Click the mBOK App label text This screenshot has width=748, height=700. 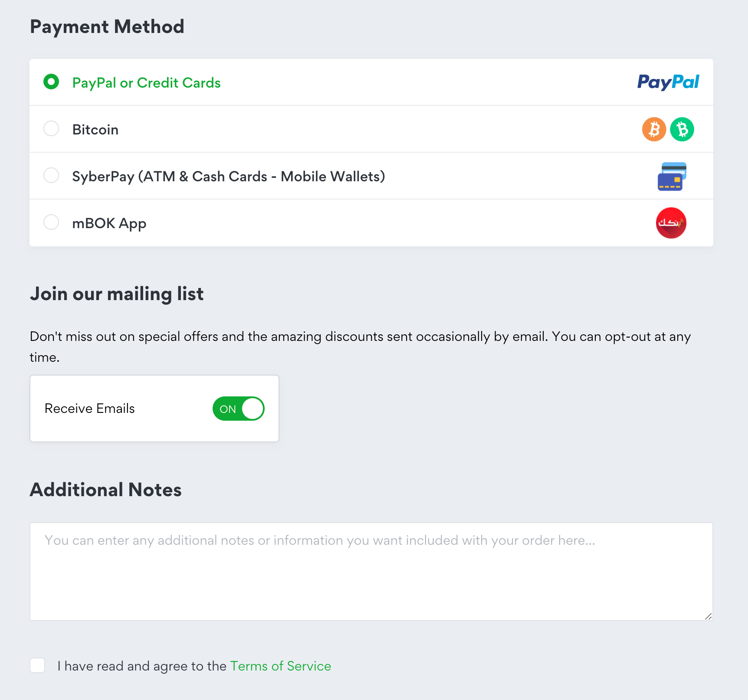pos(109,223)
